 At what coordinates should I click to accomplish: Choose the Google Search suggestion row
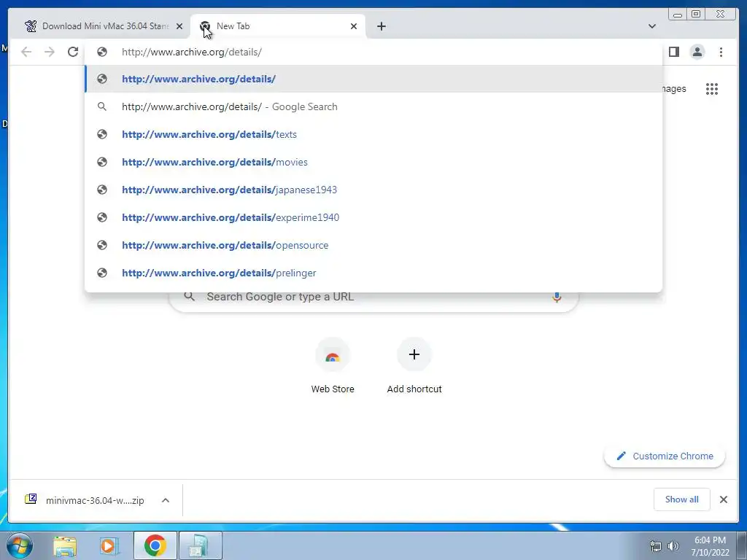pyautogui.click(x=374, y=106)
